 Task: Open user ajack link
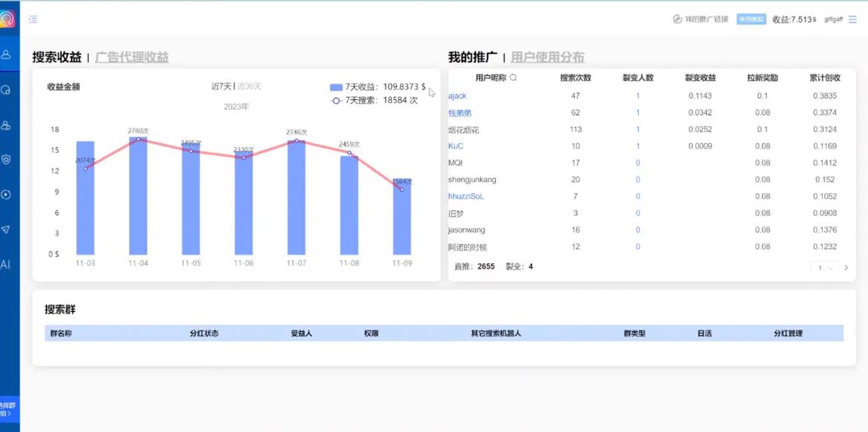point(457,96)
